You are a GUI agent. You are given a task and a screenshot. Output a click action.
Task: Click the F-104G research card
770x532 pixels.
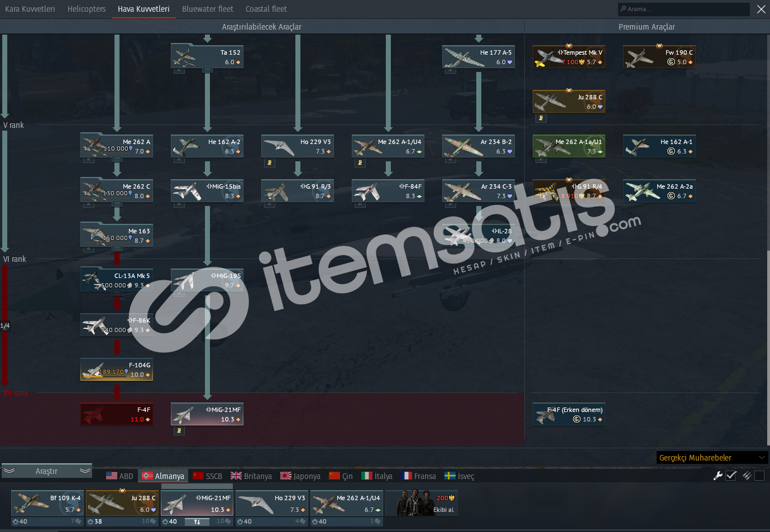click(x=117, y=370)
